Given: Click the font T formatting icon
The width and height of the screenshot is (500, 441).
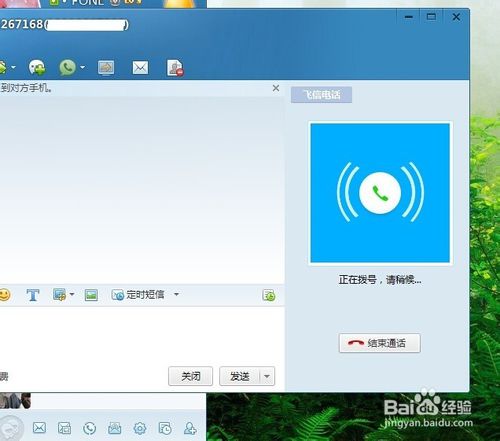Looking at the screenshot, I should tap(33, 295).
